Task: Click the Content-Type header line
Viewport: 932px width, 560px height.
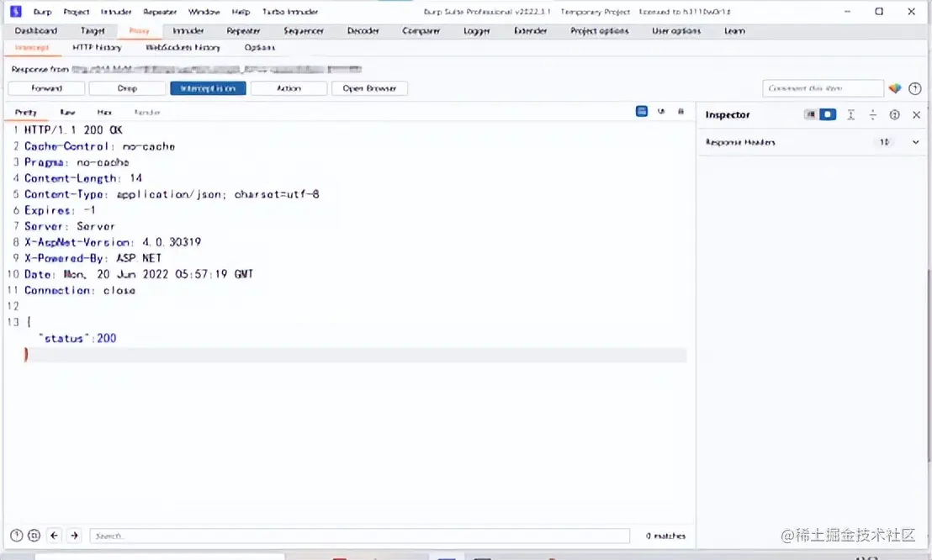Action: pos(172,193)
